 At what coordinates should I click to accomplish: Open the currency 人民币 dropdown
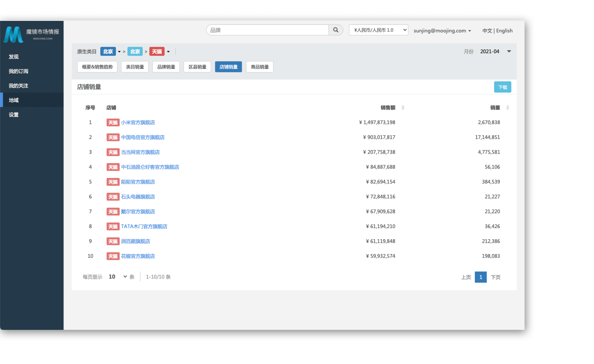(x=378, y=30)
